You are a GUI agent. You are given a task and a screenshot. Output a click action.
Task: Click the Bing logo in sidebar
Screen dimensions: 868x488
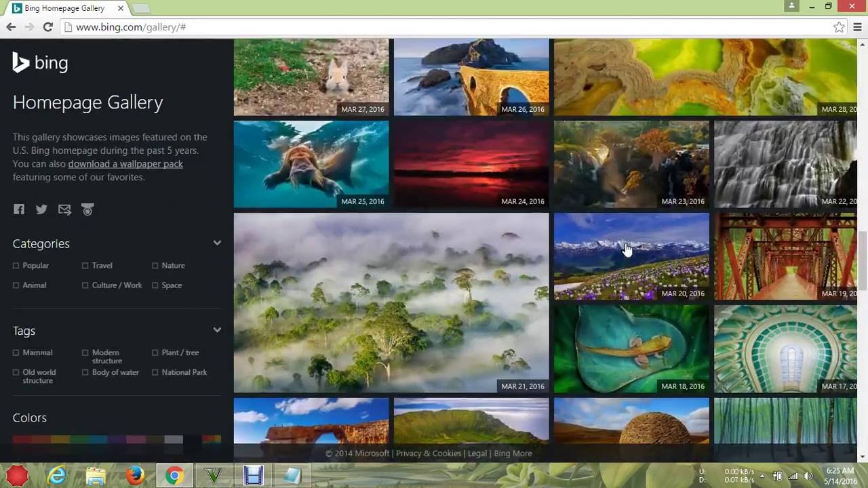point(41,63)
